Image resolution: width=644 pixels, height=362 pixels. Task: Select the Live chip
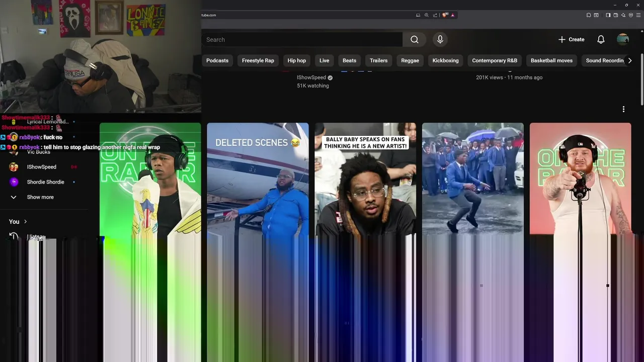click(x=325, y=60)
